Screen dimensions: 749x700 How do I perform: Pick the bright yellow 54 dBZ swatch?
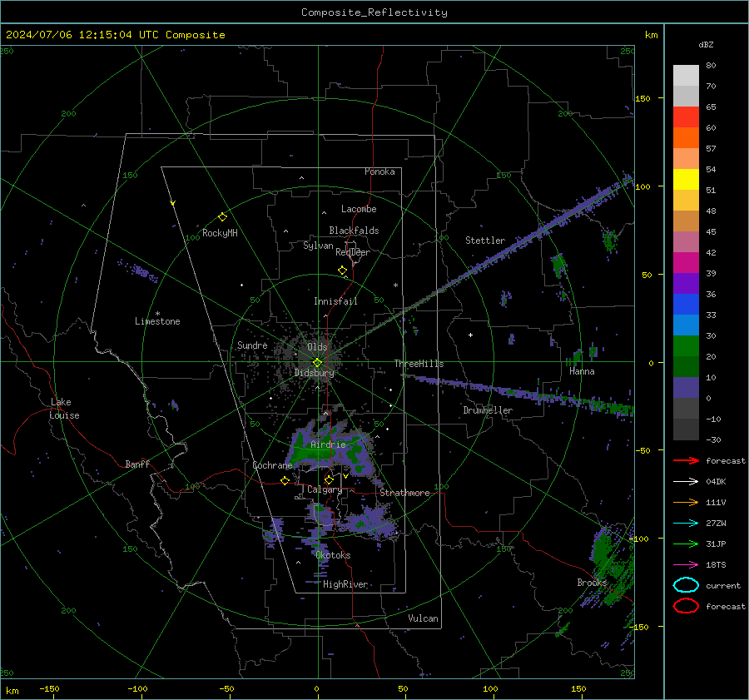tap(686, 179)
